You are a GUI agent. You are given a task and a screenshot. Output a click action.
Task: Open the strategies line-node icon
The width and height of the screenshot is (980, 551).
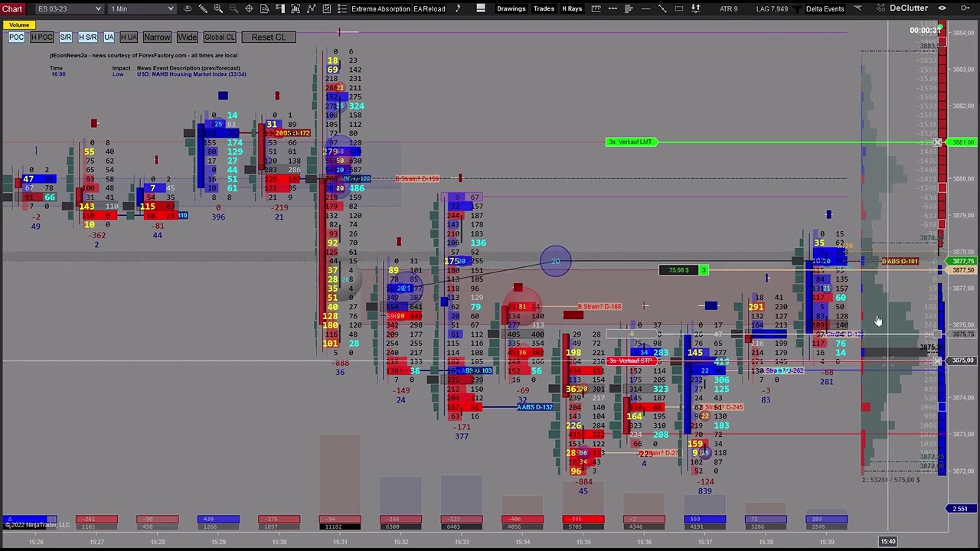point(311,8)
